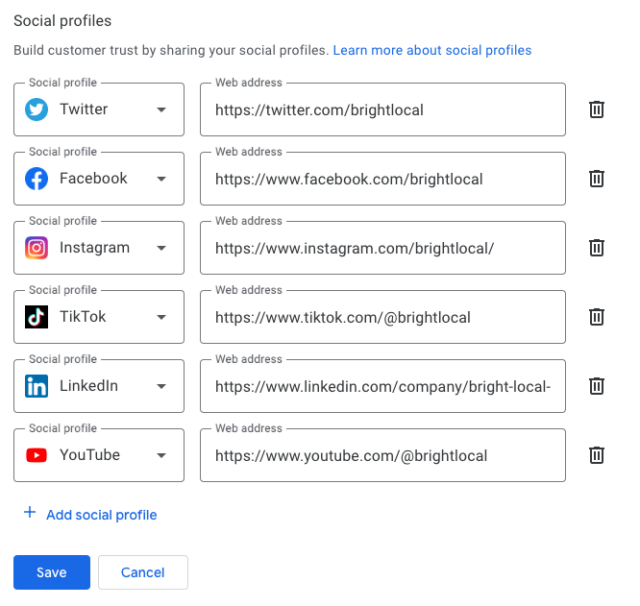Image resolution: width=640 pixels, height=606 pixels.
Task: Open the TikTok social profile dropdown
Action: pyautogui.click(x=99, y=317)
